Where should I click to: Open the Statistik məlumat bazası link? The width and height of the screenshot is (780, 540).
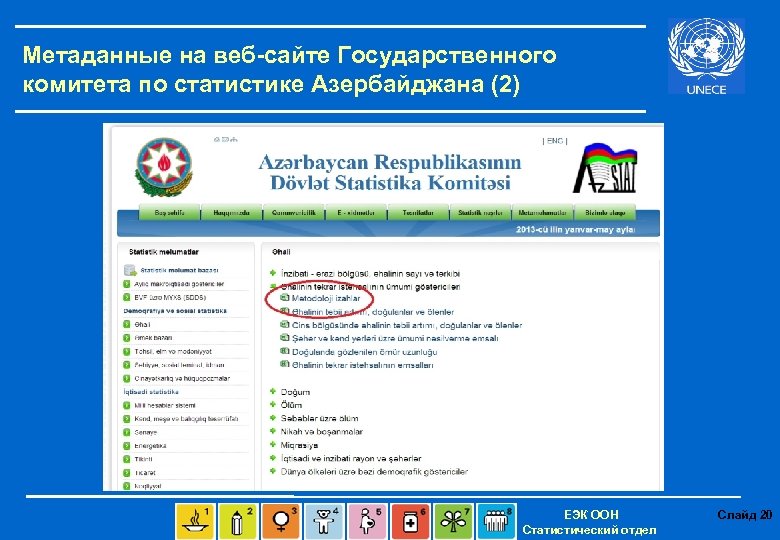coord(179,270)
